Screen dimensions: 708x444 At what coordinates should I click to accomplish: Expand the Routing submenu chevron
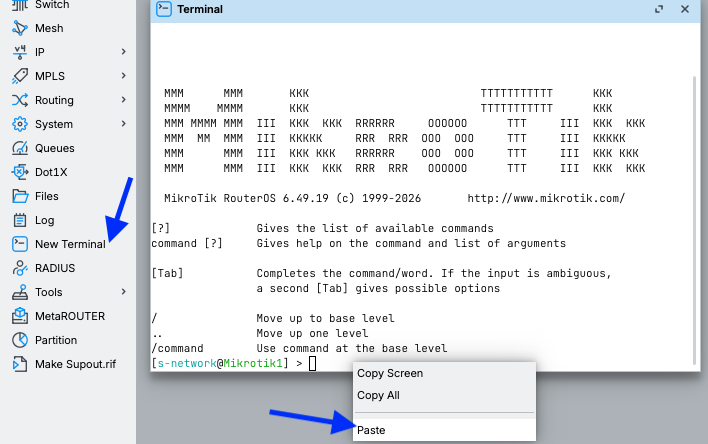(x=124, y=100)
